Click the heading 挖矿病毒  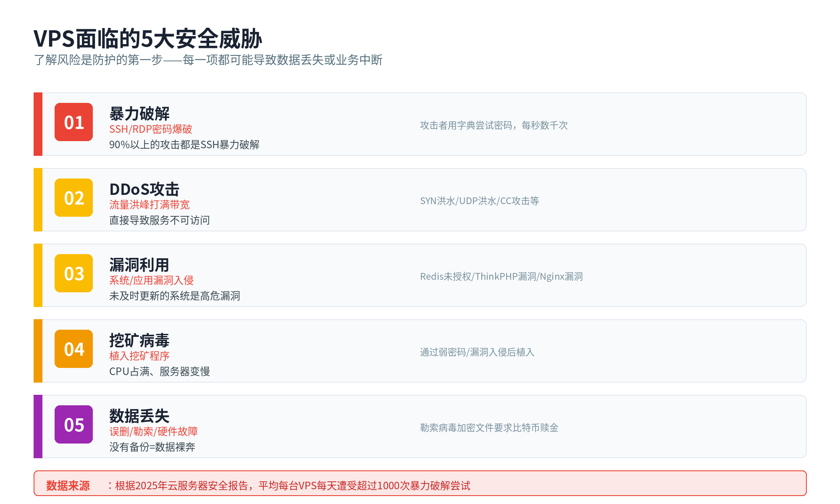(x=139, y=341)
